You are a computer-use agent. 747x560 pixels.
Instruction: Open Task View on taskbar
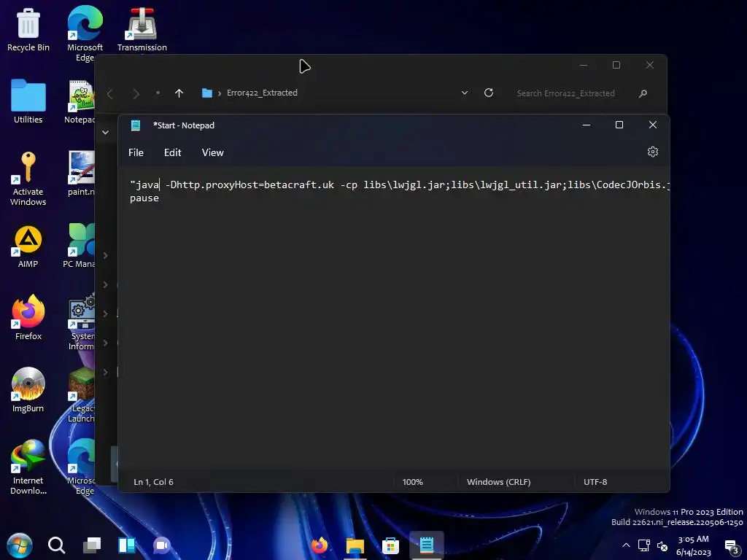(91, 545)
